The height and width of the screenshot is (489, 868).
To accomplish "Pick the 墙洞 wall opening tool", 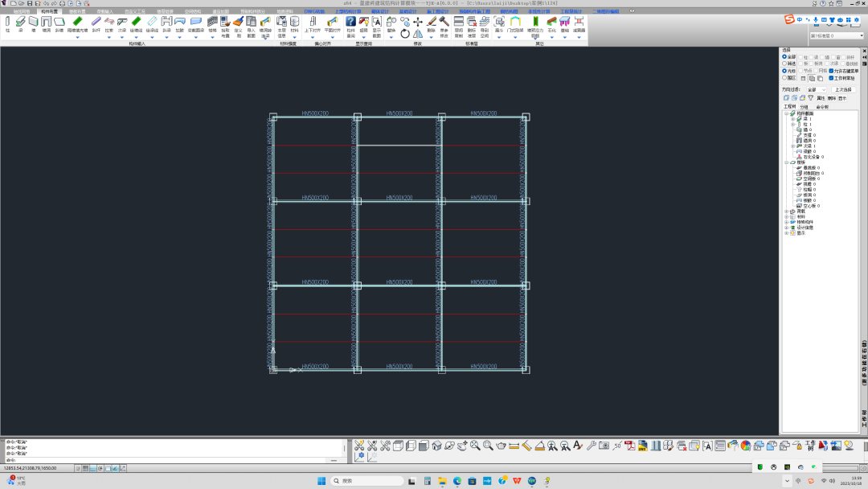I will point(47,24).
